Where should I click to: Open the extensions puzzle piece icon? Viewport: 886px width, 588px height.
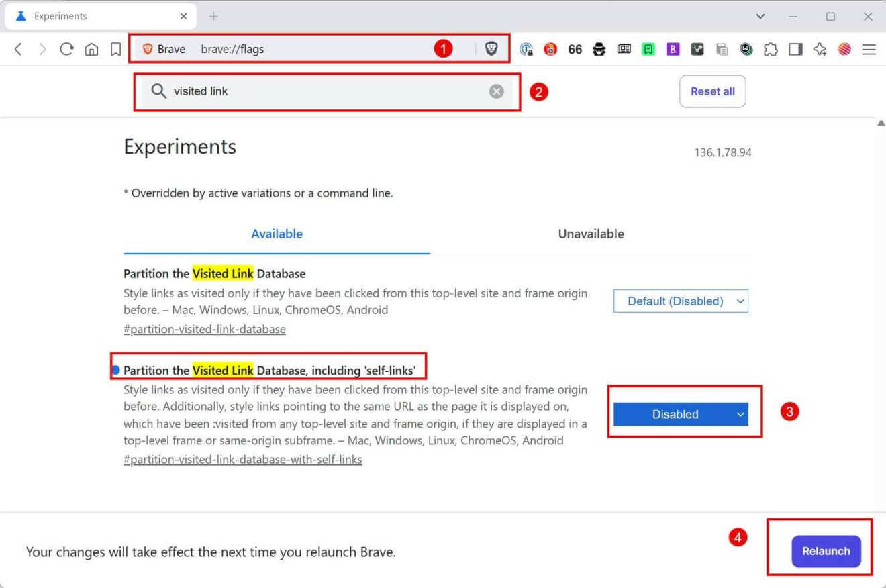tap(771, 49)
